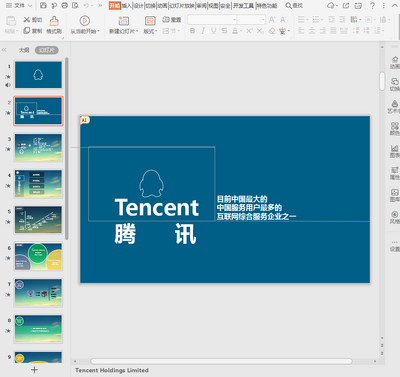
Task: Click the Share icon in title bar
Action: click(346, 5)
